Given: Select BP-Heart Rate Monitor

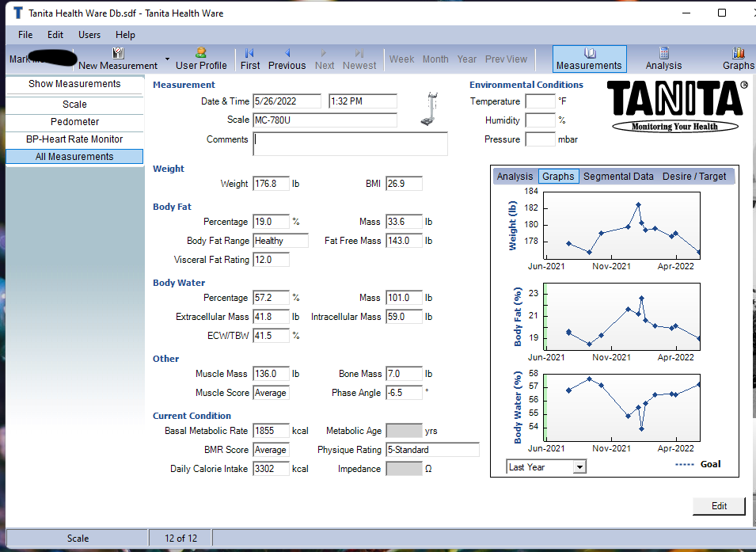Looking at the screenshot, I should point(74,139).
